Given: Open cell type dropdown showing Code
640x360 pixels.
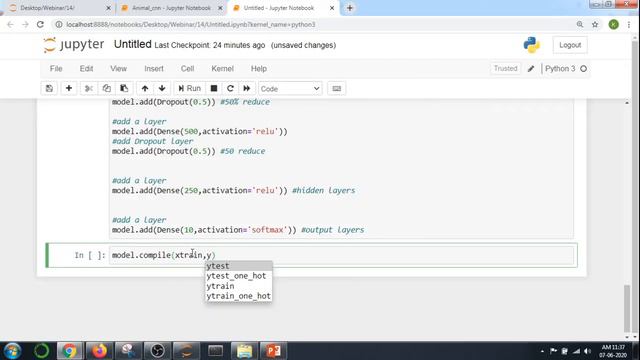Looking at the screenshot, I should [x=290, y=89].
